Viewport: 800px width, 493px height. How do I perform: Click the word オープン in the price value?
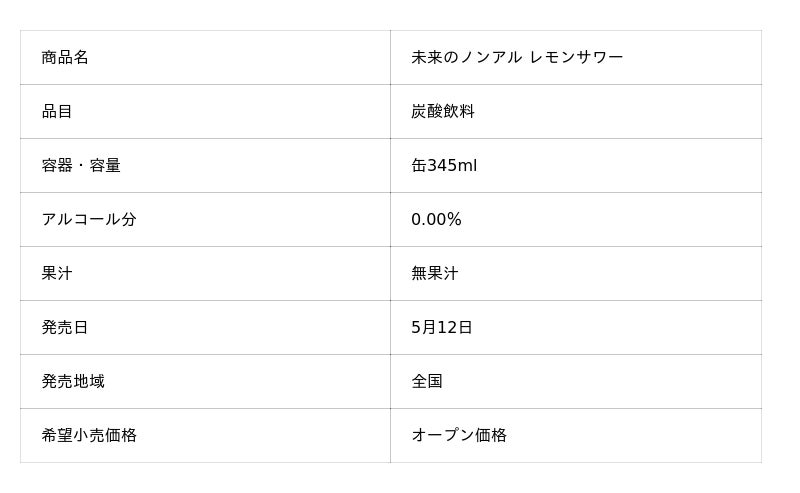coord(443,436)
